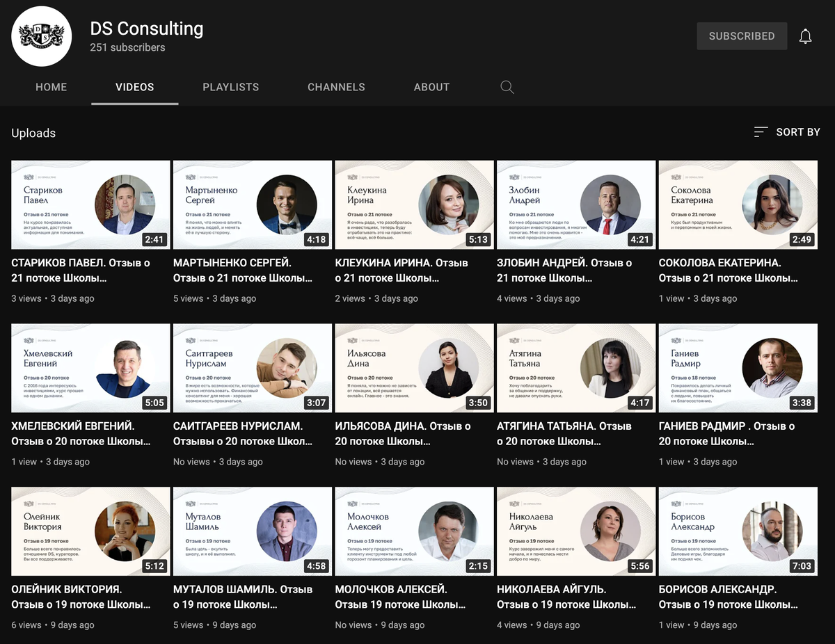Click the 2:49 duration badge on Соколова video

pyautogui.click(x=802, y=239)
